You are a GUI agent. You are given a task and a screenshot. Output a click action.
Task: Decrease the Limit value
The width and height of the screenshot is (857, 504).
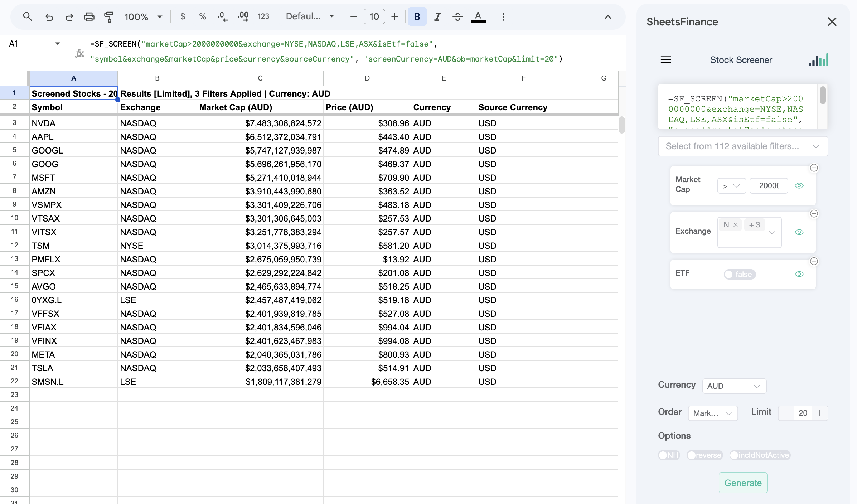[786, 413]
